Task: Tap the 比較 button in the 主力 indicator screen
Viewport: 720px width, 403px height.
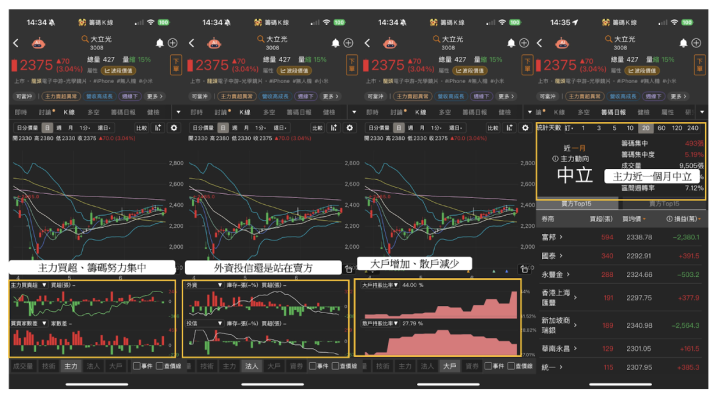Action: point(142,128)
